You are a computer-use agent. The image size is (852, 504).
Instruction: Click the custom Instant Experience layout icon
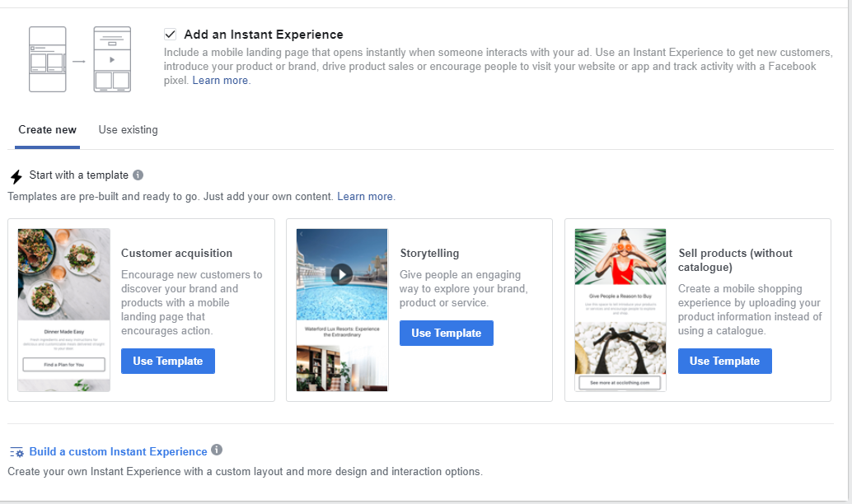tap(16, 452)
